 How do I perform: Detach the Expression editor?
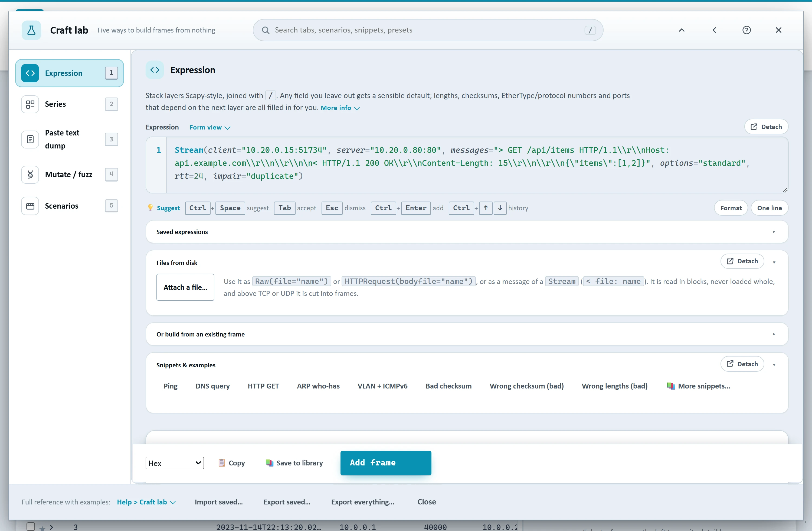click(x=766, y=127)
